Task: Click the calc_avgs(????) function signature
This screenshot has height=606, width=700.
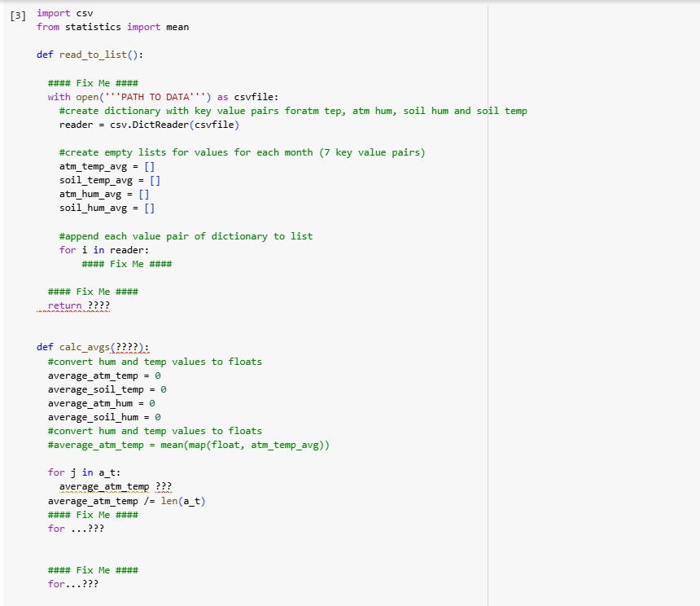Action: point(92,347)
